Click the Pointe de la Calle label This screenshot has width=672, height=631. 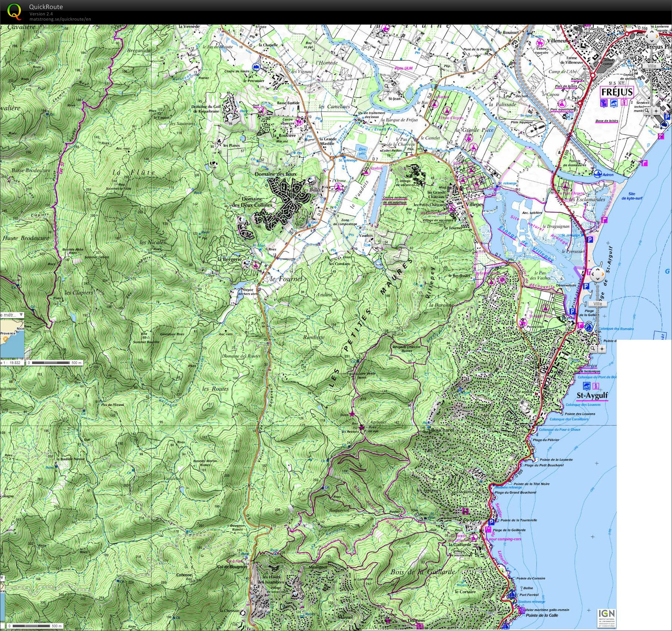coord(542,615)
